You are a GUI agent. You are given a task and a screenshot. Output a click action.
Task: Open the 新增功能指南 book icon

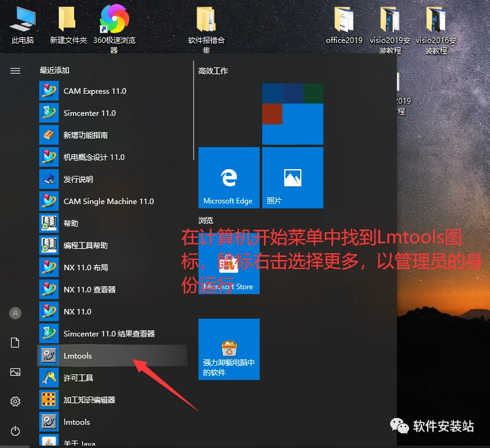(x=49, y=135)
